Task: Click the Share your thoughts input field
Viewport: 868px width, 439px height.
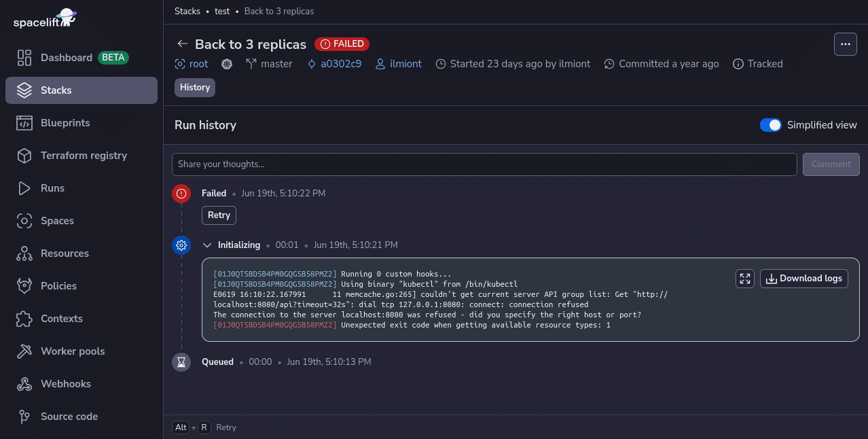Action: tap(484, 164)
